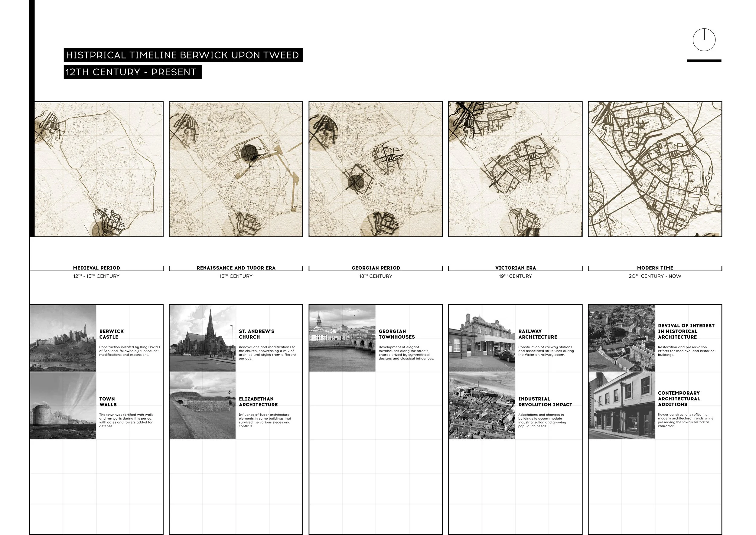Open the Victorian Era map panel
756x535 pixels.
click(x=515, y=169)
